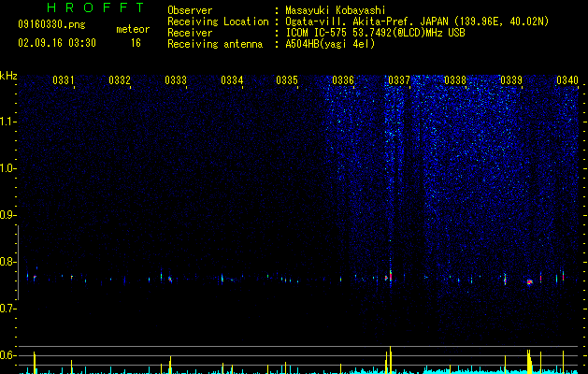This screenshot has width=588, height=374.
Task: Click the 0333 time marker
Action: tap(176, 79)
